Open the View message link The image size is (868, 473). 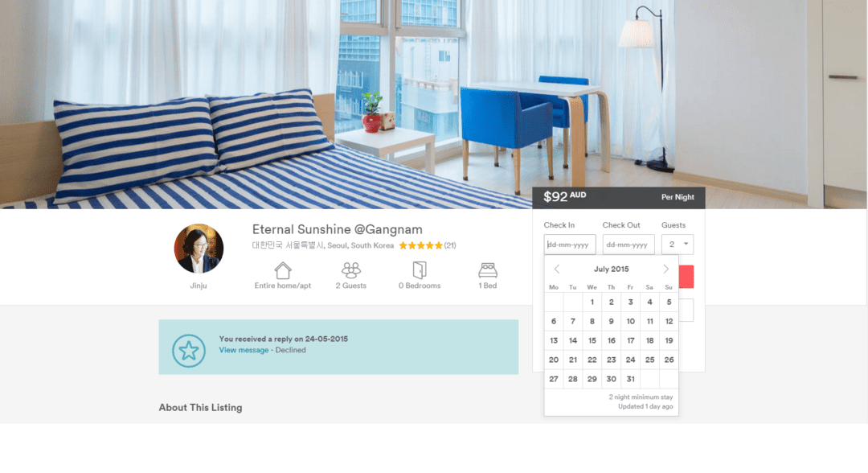point(244,350)
